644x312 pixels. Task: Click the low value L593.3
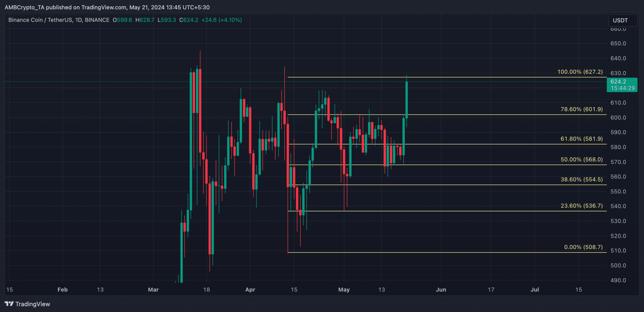click(167, 20)
